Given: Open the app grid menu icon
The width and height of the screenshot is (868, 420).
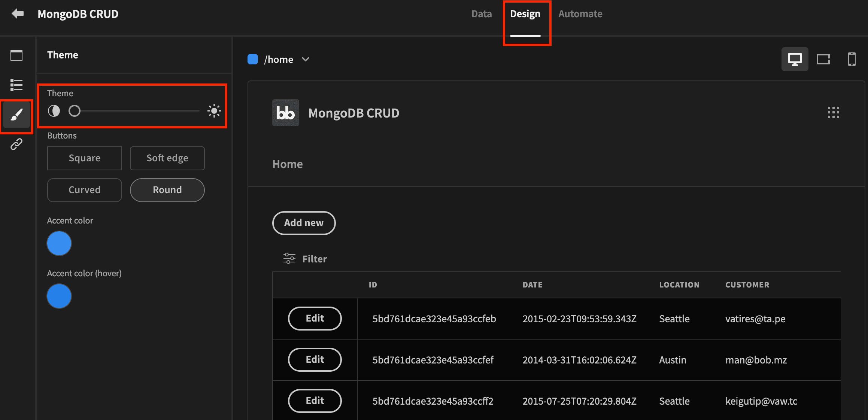Looking at the screenshot, I should 833,112.
